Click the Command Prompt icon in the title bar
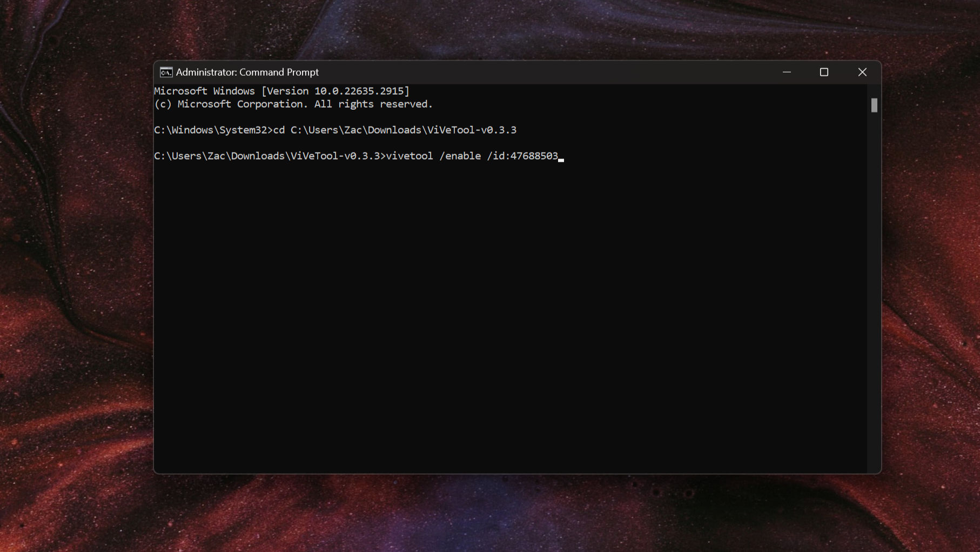The height and width of the screenshot is (552, 980). pyautogui.click(x=166, y=72)
